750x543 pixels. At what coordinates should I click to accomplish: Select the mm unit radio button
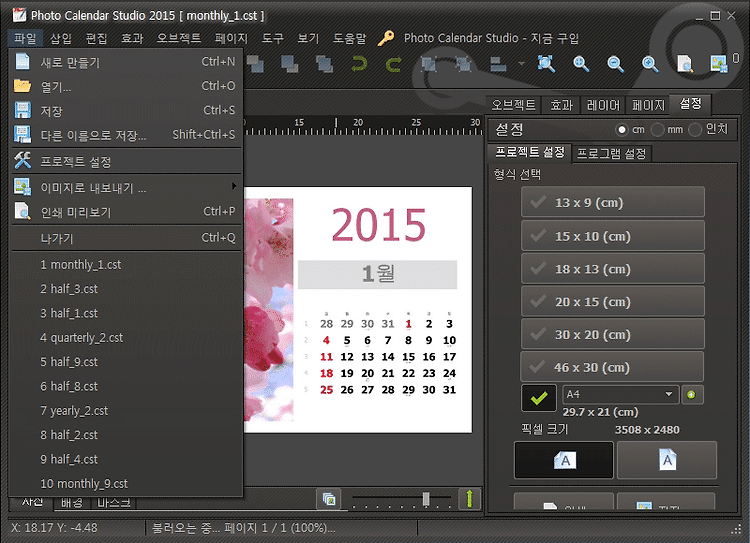[658, 129]
